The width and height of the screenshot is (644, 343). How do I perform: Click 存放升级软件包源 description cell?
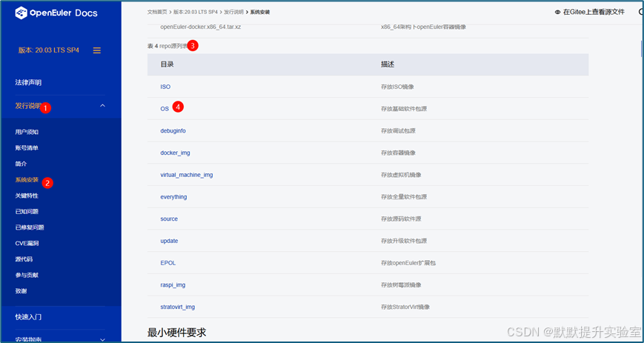pyautogui.click(x=404, y=241)
